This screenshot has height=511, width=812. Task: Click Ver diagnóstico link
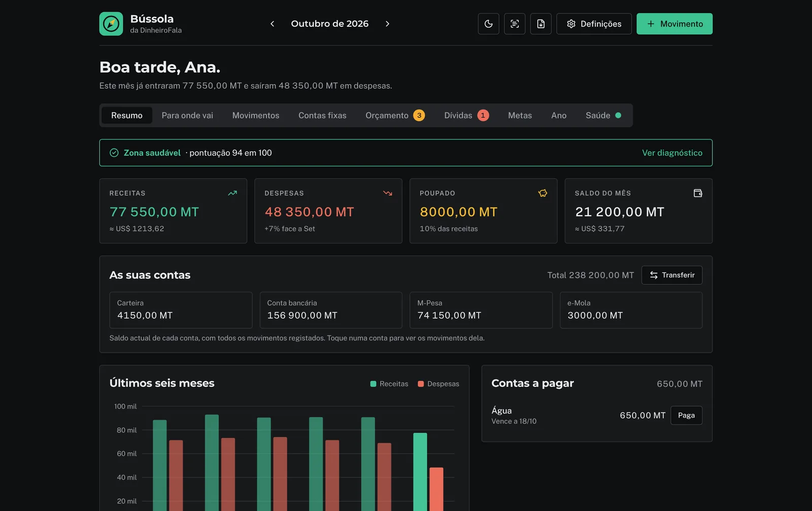click(672, 153)
